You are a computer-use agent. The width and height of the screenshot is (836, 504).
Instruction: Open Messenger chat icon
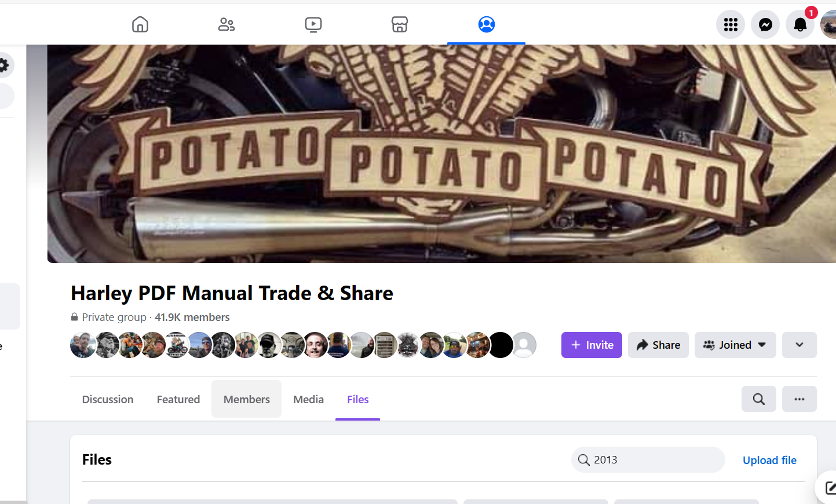tap(765, 24)
